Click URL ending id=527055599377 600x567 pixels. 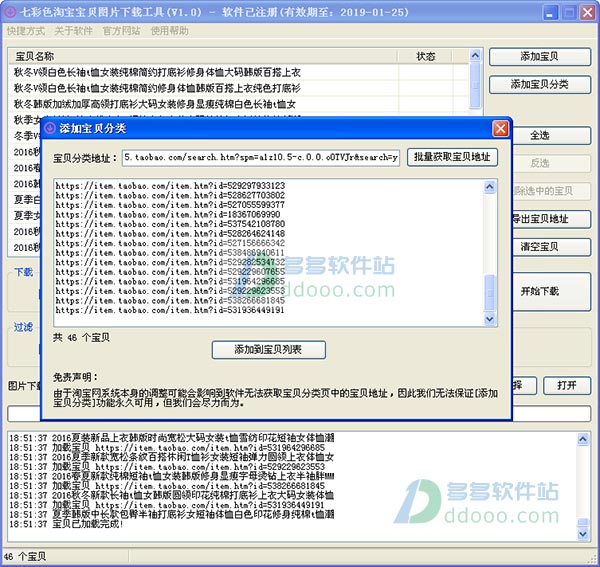(x=170, y=205)
